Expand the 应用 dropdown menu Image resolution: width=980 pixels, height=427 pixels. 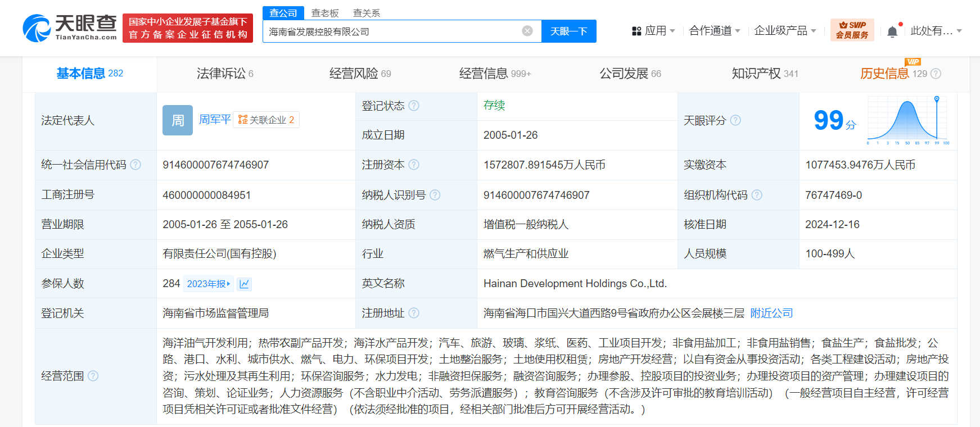[x=653, y=31]
